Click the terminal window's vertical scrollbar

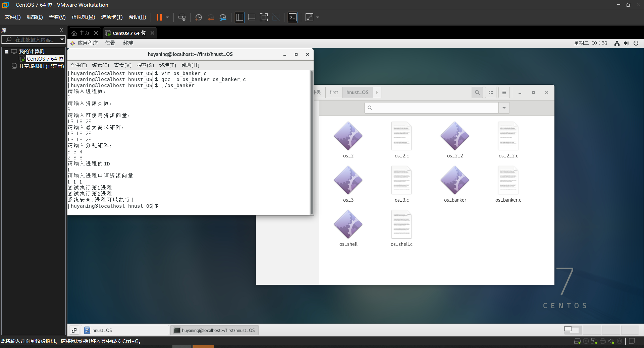click(x=311, y=142)
